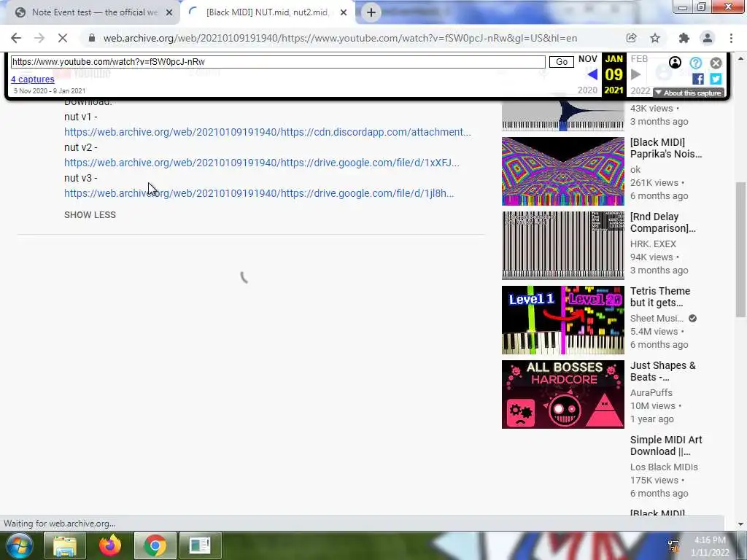Open the 43K views video thumbnail

pos(562,115)
